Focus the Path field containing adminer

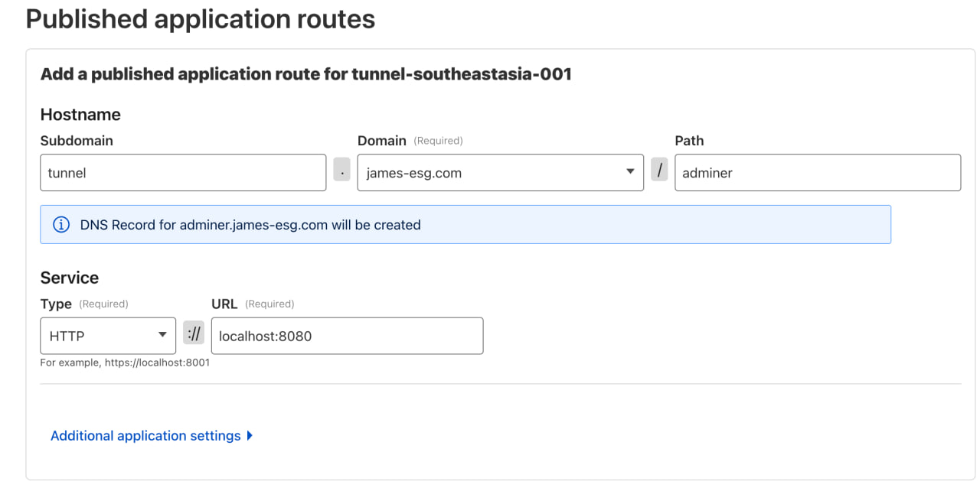tap(817, 173)
